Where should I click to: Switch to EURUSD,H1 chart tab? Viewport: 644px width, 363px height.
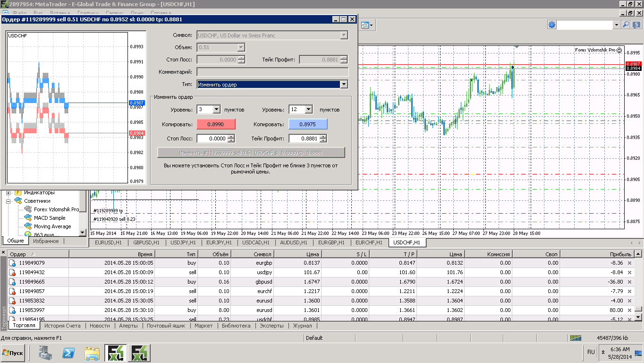(x=108, y=242)
